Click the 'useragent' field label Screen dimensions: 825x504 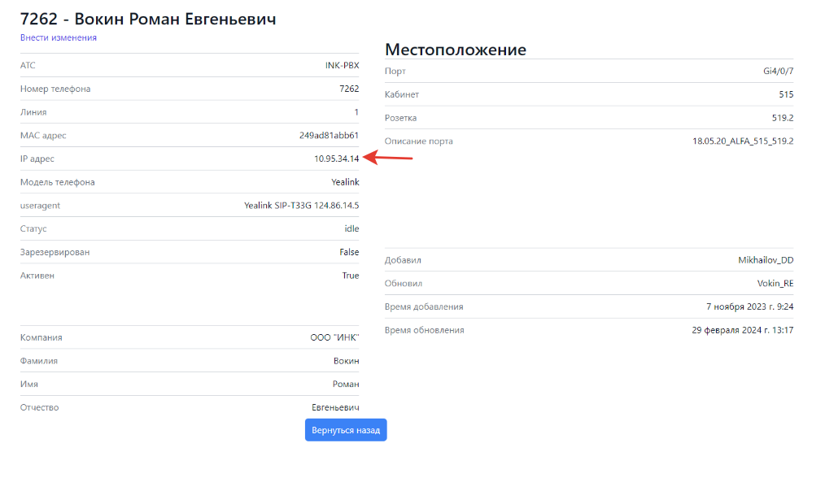40,206
